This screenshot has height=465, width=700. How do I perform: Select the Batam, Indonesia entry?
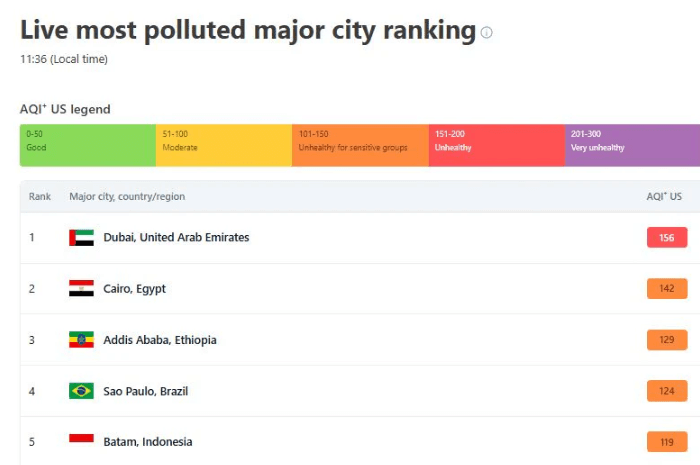click(147, 442)
